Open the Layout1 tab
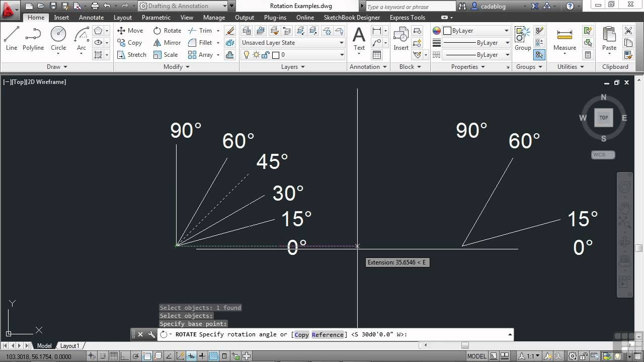The height and width of the screenshot is (362, 644). click(x=69, y=346)
